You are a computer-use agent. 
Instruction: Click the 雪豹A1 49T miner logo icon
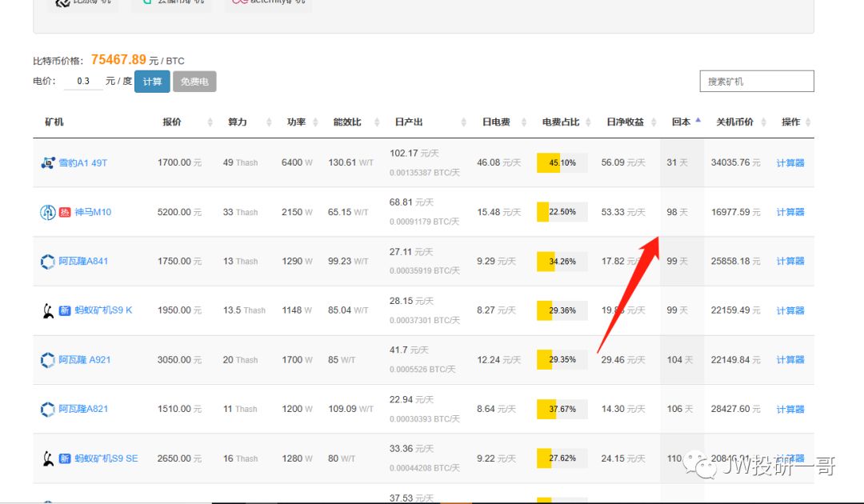click(48, 162)
